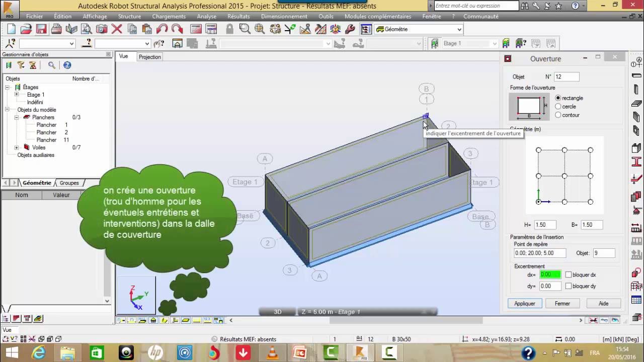Enable the bloquer dx checkbox
The width and height of the screenshot is (644, 362).
[x=569, y=275]
